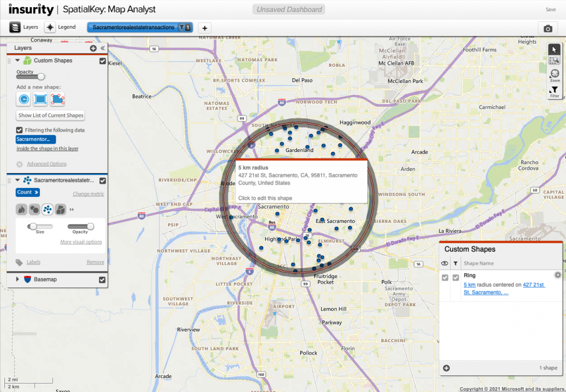Collapse the Custom Shapes layer section

17,60
